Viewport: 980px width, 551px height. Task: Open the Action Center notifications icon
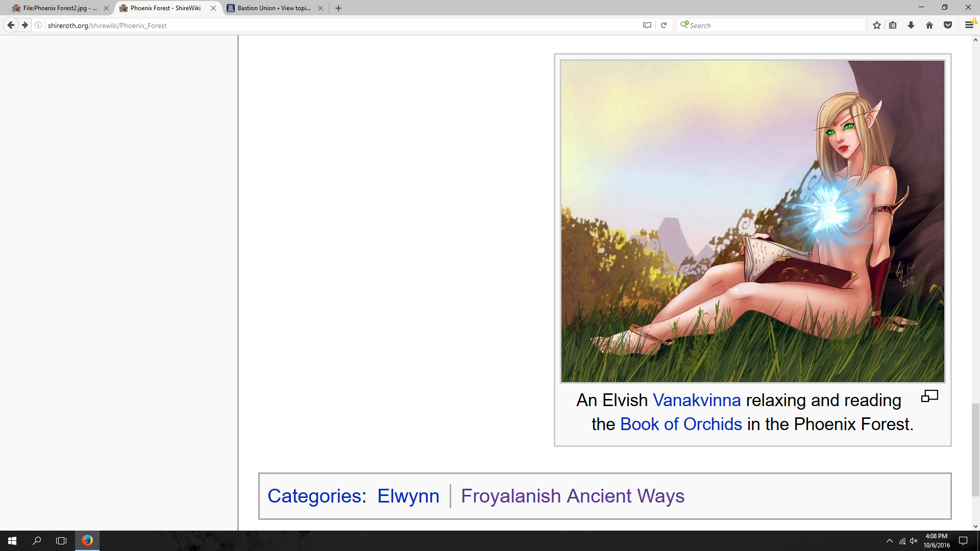pyautogui.click(x=963, y=541)
